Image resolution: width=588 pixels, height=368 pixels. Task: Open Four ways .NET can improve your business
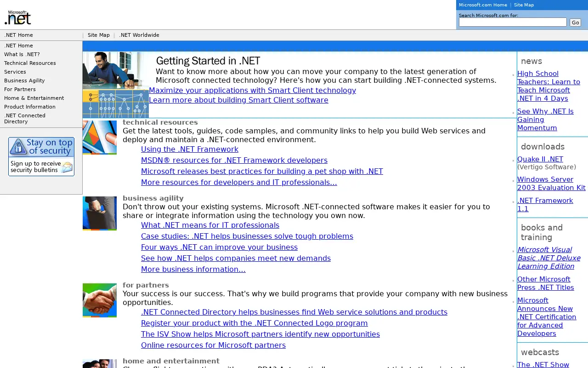pyautogui.click(x=219, y=247)
